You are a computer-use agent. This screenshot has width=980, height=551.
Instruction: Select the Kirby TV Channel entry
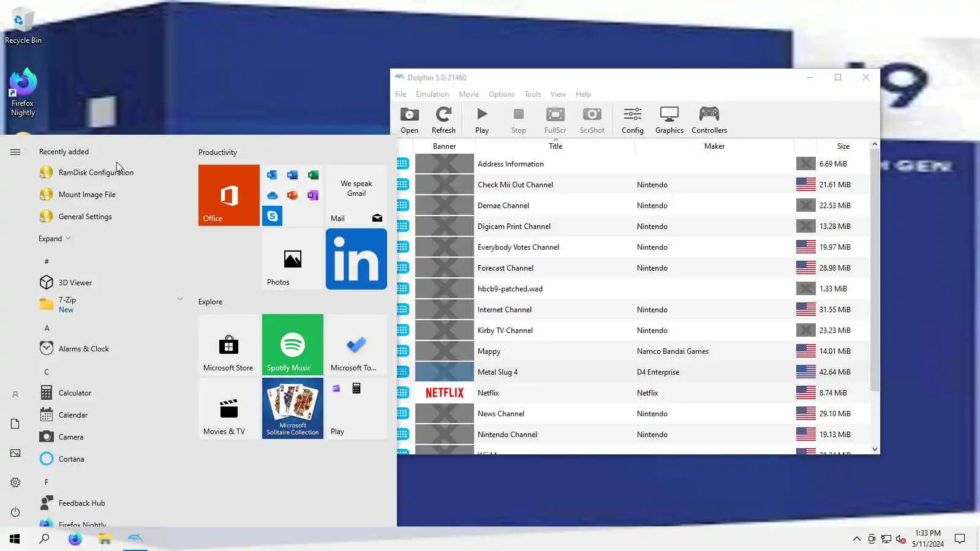[633, 331]
